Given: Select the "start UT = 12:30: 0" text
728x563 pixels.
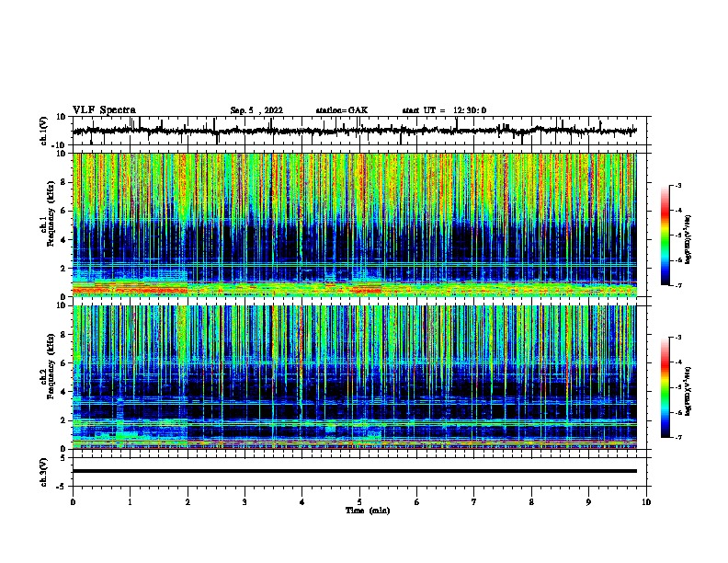Looking at the screenshot, I should (444, 110).
